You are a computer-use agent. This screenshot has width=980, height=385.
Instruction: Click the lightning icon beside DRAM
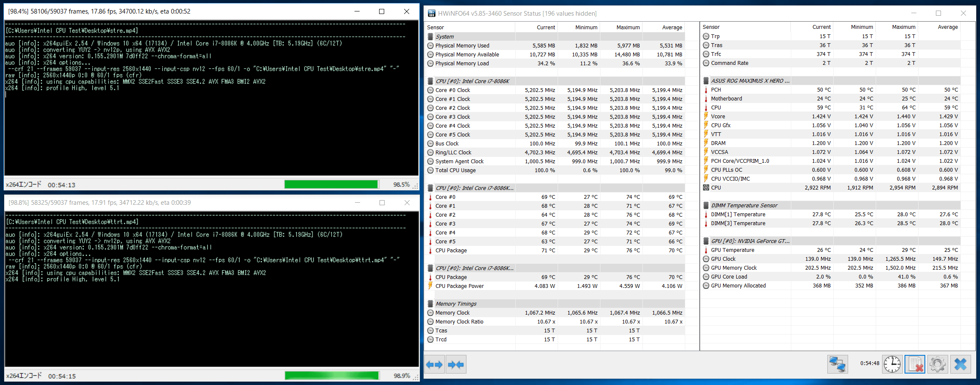706,143
